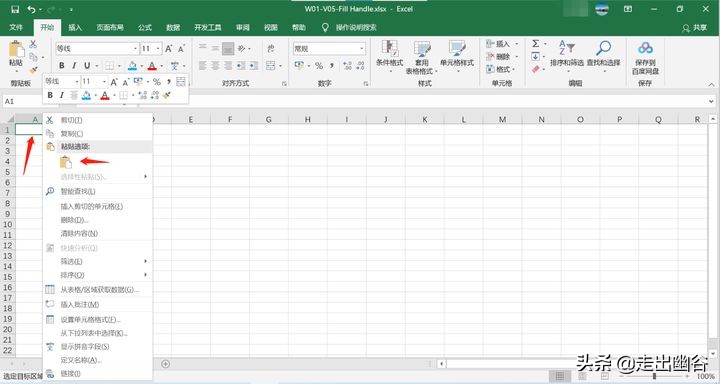Switch to the 页面布局 ribbon tab

click(110, 28)
